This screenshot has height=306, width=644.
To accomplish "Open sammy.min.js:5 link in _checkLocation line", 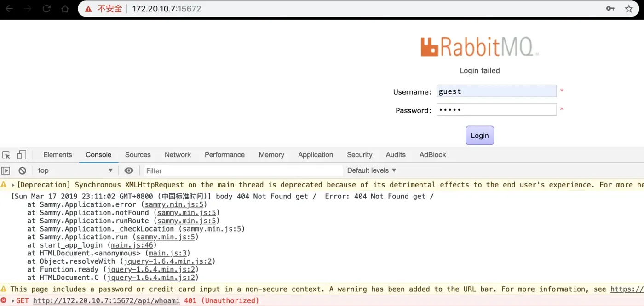I will 211,229.
